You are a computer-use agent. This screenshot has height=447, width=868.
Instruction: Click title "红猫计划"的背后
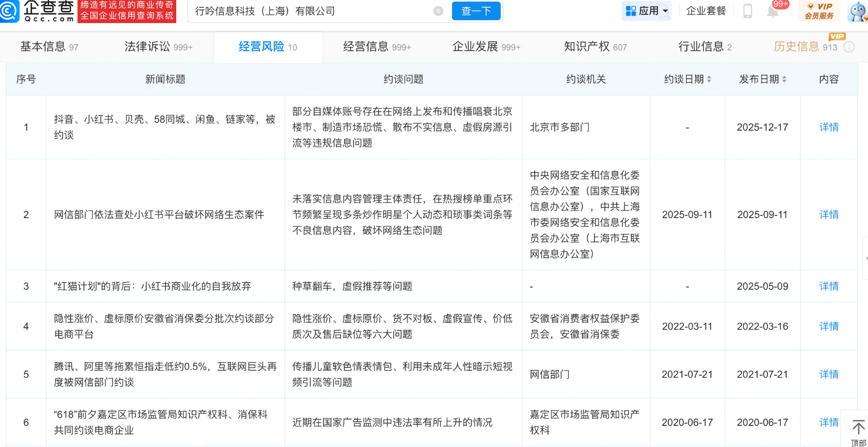click(x=152, y=286)
